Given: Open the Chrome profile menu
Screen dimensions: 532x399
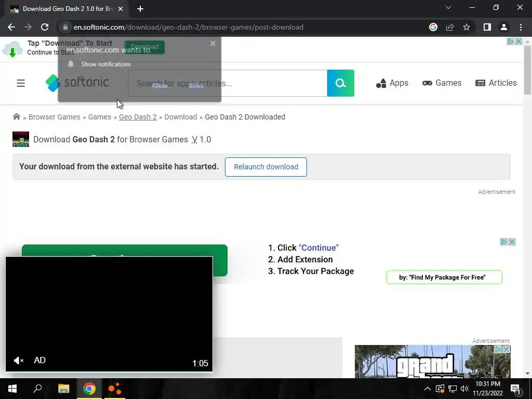Looking at the screenshot, I should click(504, 27).
